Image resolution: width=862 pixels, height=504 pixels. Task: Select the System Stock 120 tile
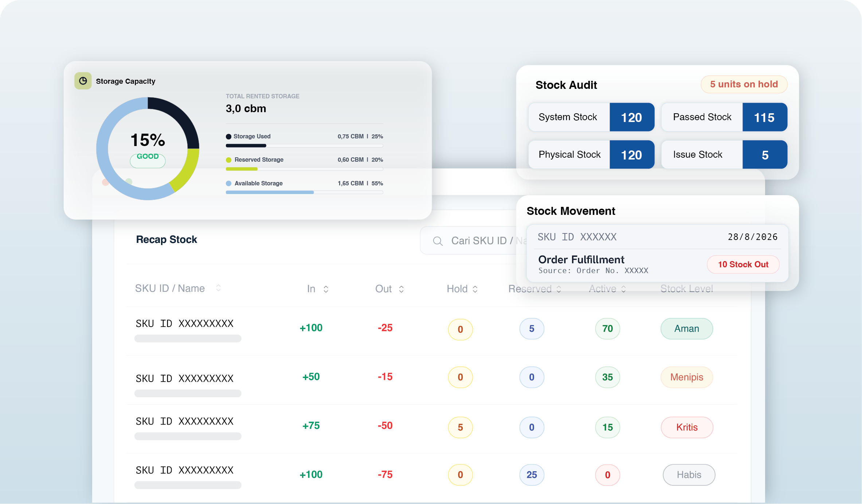click(591, 117)
